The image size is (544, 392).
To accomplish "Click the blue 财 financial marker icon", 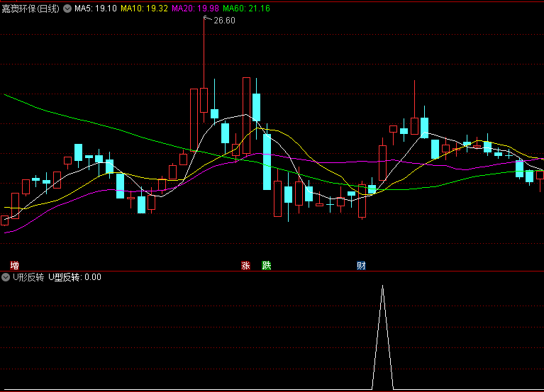I will coord(361,266).
